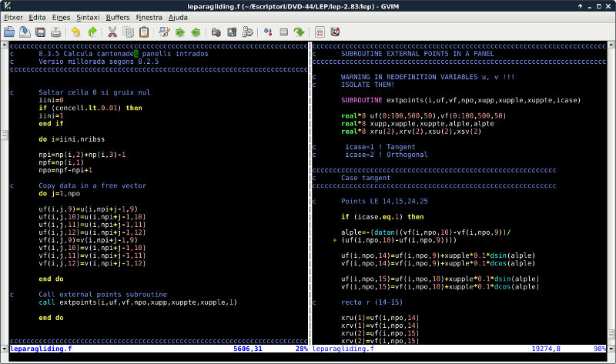
Task: Click the Build Tags icon
Action: (283, 32)
